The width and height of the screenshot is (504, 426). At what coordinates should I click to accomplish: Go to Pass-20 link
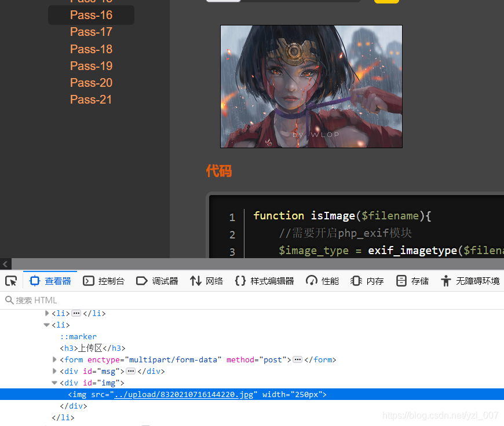click(x=92, y=83)
